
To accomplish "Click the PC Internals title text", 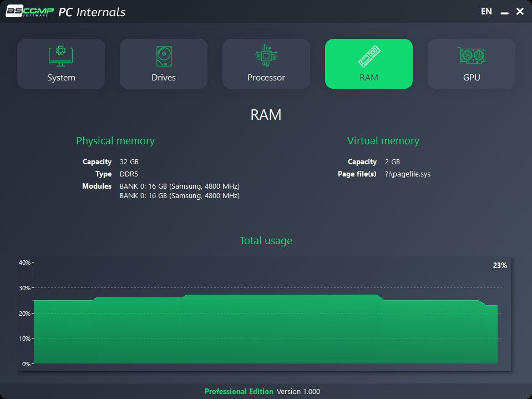I will pos(92,12).
